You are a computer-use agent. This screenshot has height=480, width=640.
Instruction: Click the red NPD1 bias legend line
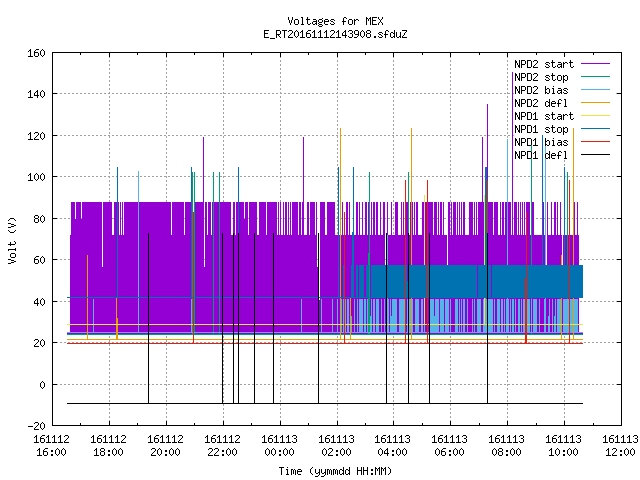coord(596,142)
